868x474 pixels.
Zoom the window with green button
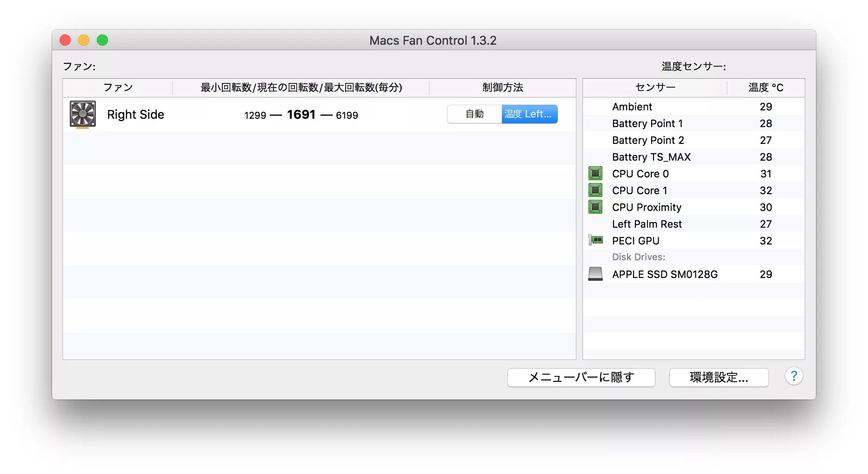[x=102, y=40]
